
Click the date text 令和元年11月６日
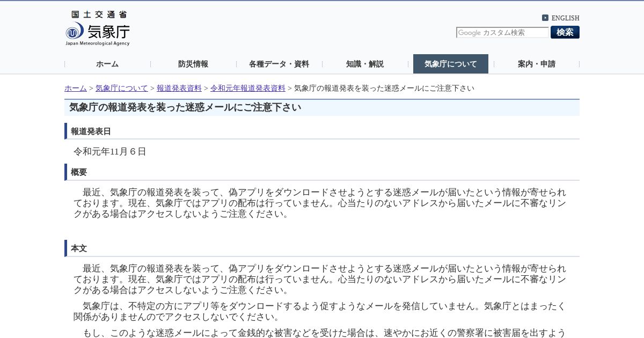[x=110, y=152]
